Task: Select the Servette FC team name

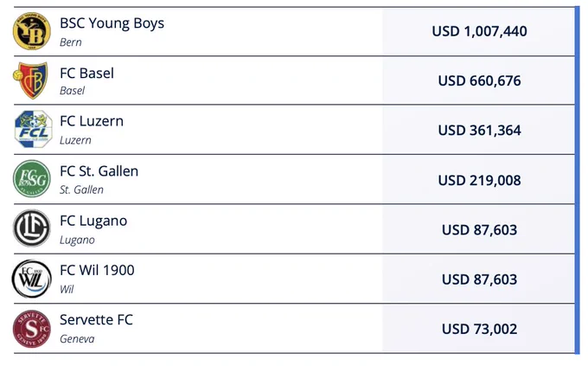Action: [96, 320]
